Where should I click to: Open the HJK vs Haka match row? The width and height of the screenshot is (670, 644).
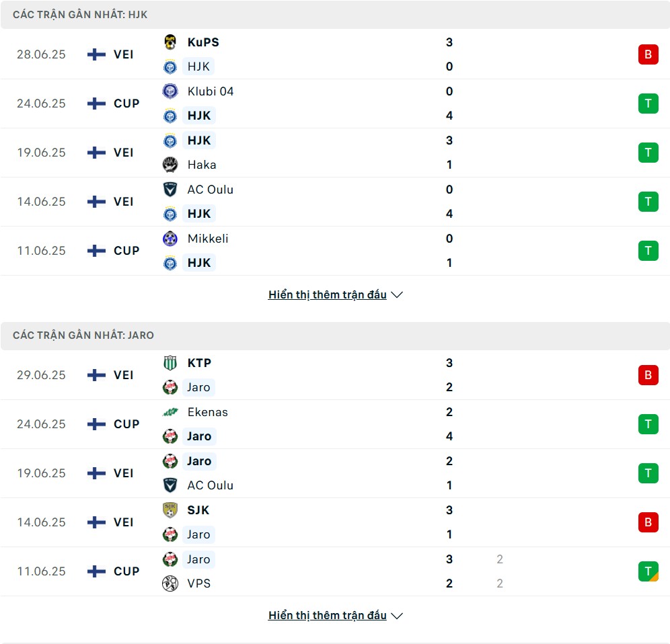[x=335, y=153]
